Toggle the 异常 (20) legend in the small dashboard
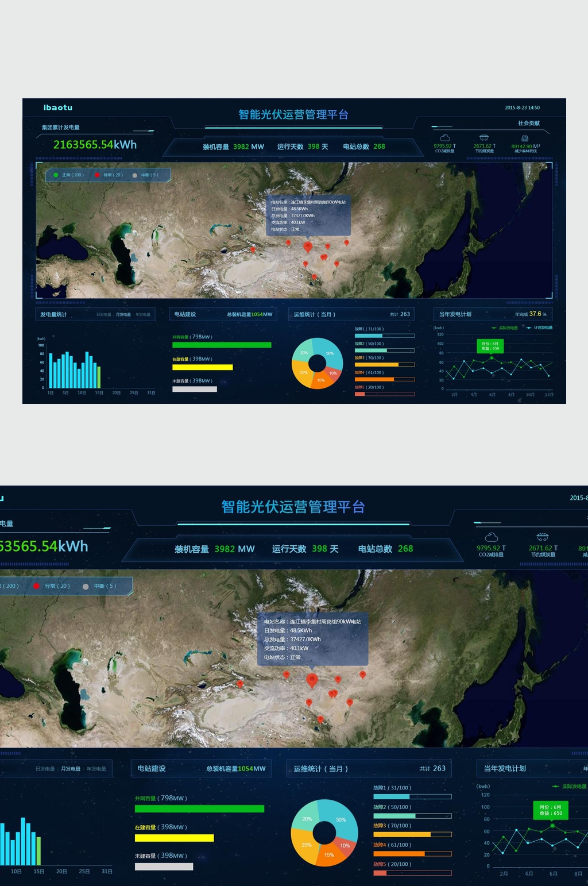 pyautogui.click(x=109, y=175)
